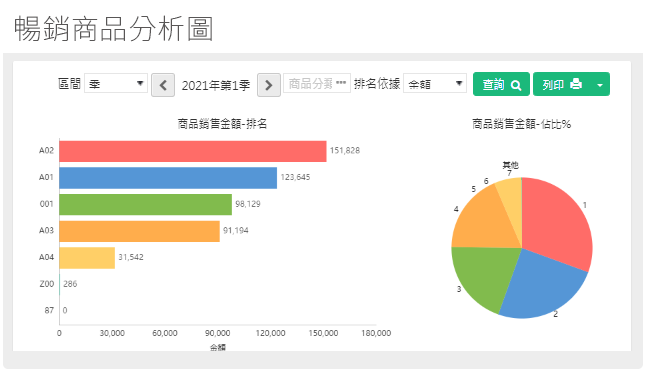
Task: Select the yellow A04 bar
Action: 87,258
